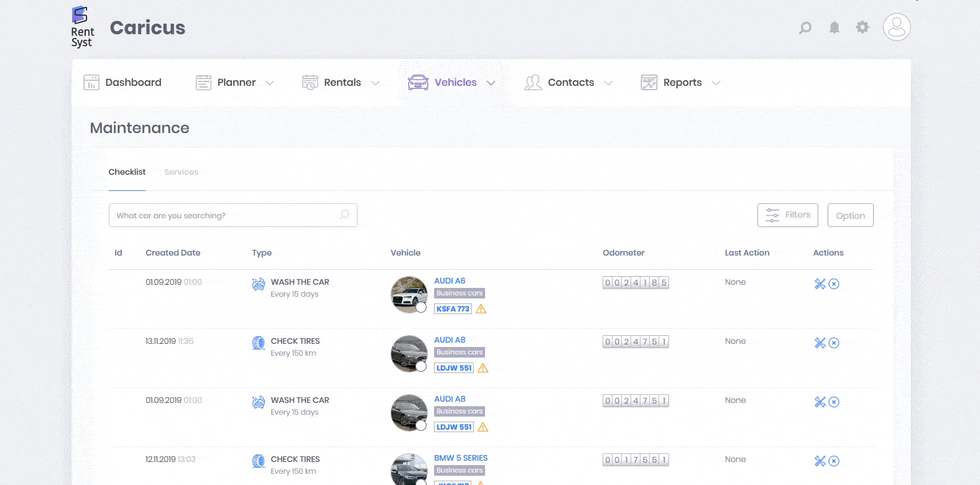Open the Contacts dropdown chevron
Viewport: 980px width, 485px height.
608,83
